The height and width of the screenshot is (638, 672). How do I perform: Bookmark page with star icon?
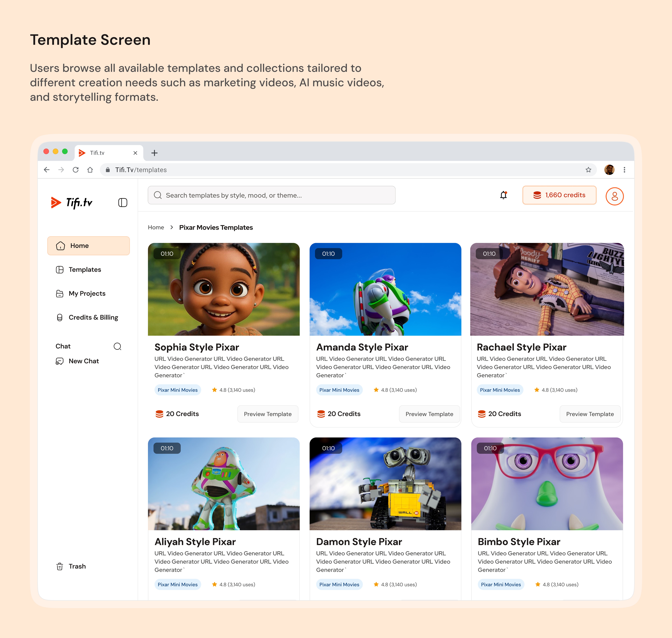[x=588, y=170]
